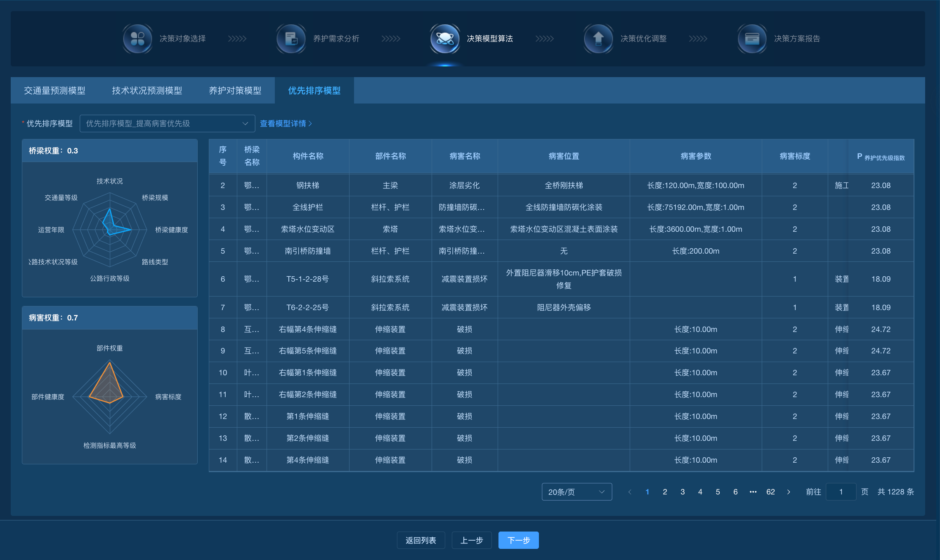Click the page jump number input field
This screenshot has width=940, height=560.
click(841, 492)
